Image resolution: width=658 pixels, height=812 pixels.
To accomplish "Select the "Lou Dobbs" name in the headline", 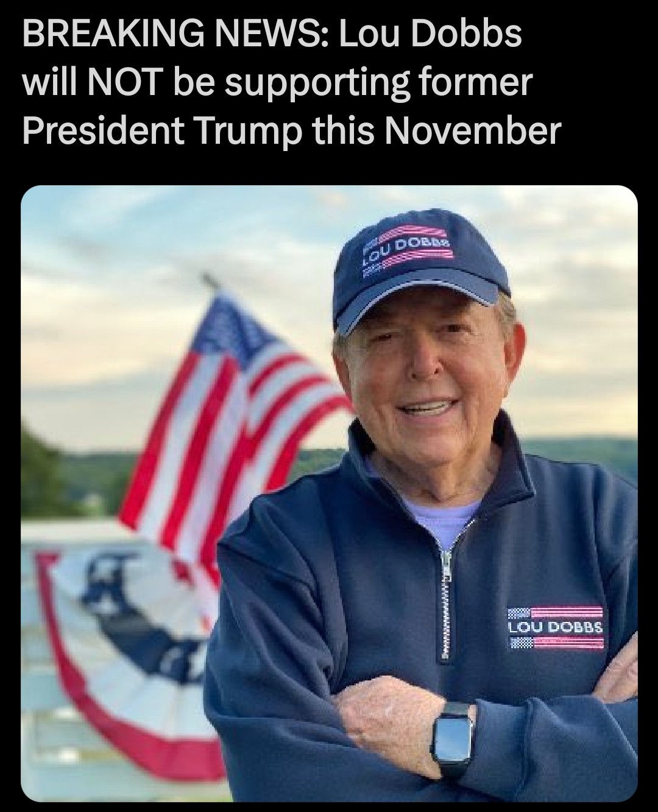I will coord(431,34).
